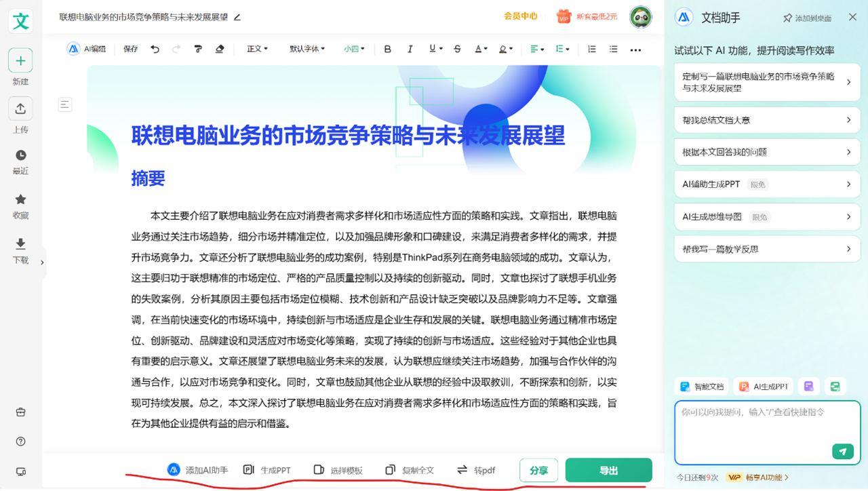This screenshot has width=868, height=491.
Task: Click the green send arrow button
Action: [x=842, y=451]
